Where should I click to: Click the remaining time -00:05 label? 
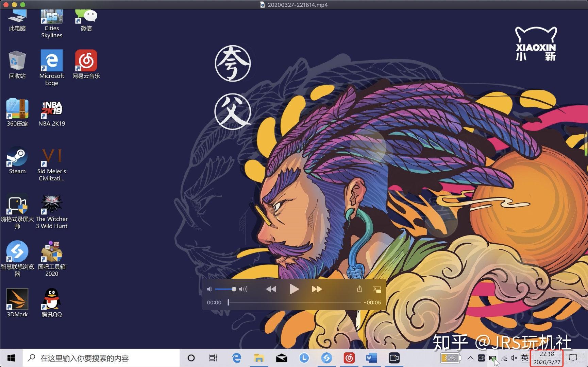pos(372,302)
